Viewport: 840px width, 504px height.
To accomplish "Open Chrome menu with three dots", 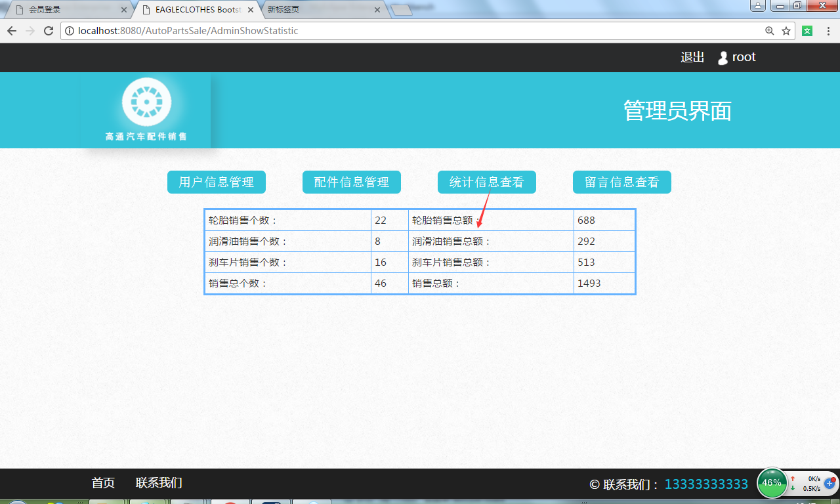I will pos(828,31).
